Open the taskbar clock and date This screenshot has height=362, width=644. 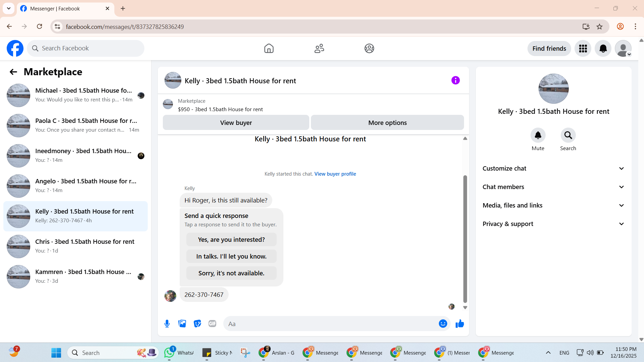click(x=624, y=353)
